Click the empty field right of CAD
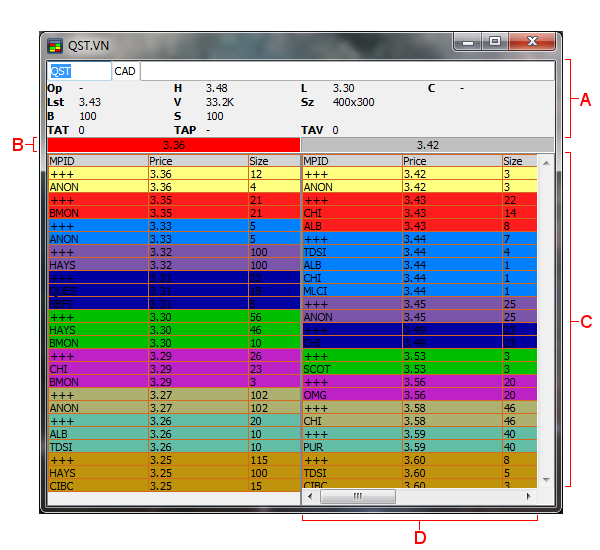 [x=345, y=72]
